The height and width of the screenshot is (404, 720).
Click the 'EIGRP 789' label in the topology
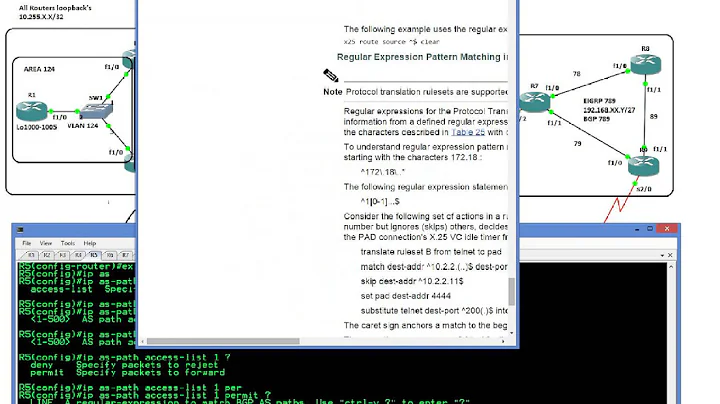coord(599,101)
